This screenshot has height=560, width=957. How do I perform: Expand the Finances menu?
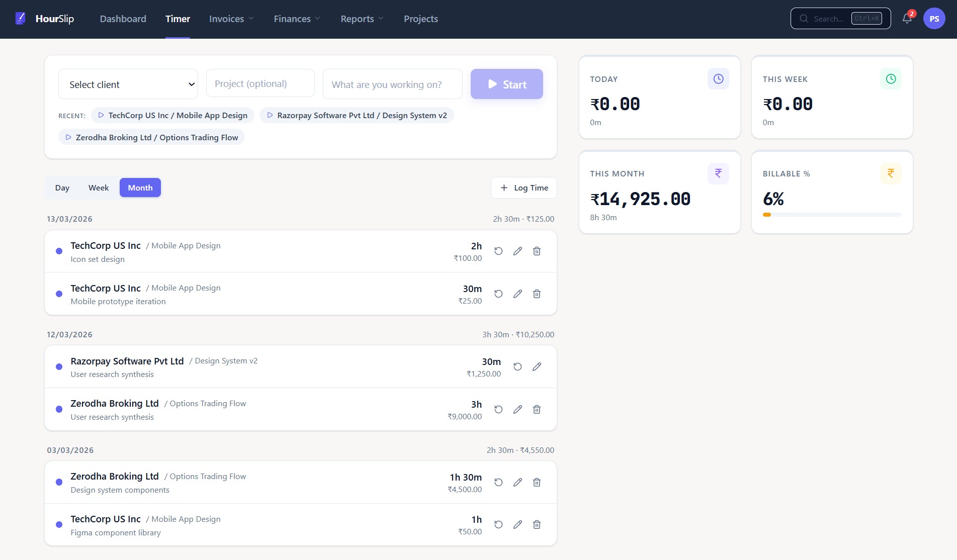pos(297,19)
